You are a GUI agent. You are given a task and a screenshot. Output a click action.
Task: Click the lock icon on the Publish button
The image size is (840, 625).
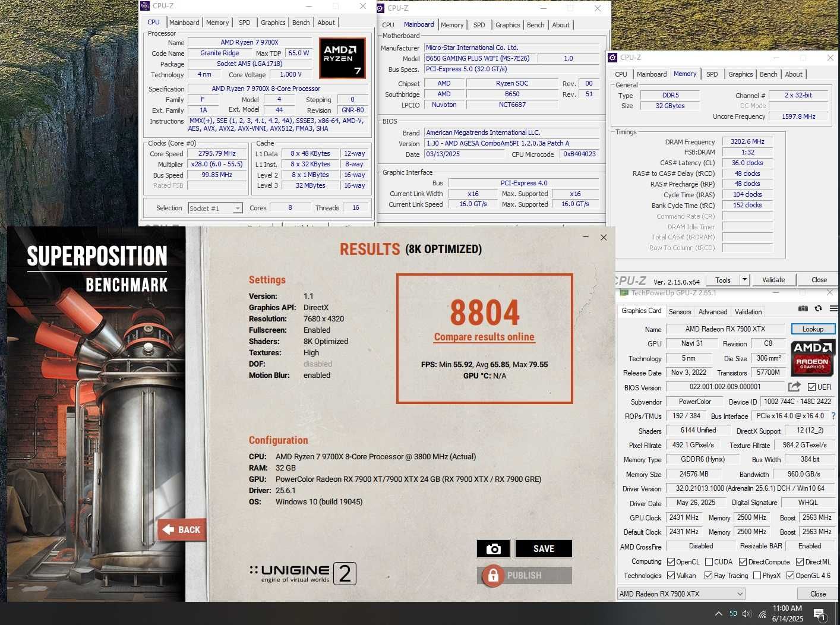(493, 576)
